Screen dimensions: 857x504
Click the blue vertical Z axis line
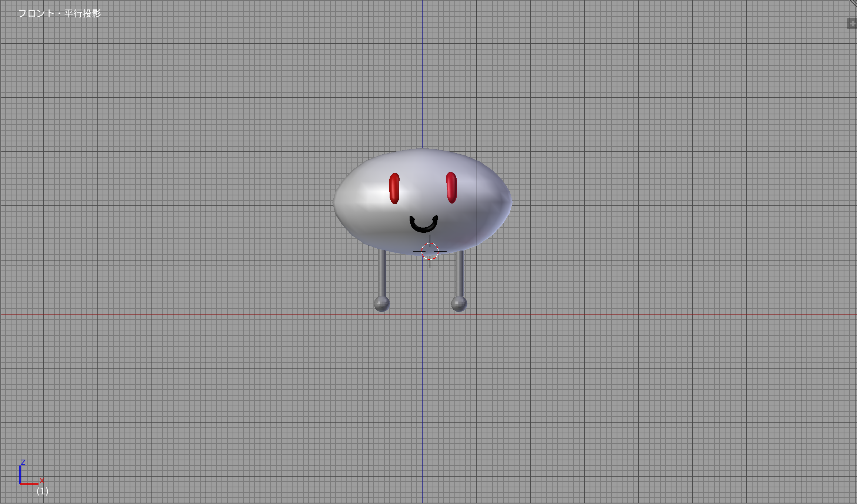coord(422,74)
